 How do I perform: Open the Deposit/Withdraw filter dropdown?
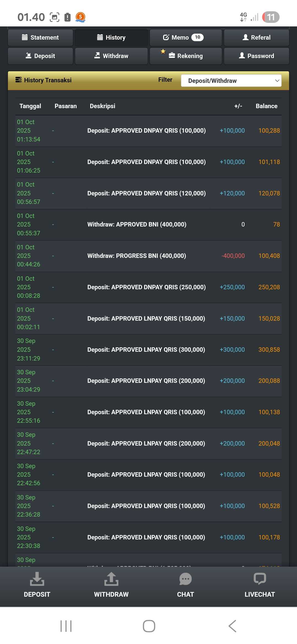(x=231, y=81)
